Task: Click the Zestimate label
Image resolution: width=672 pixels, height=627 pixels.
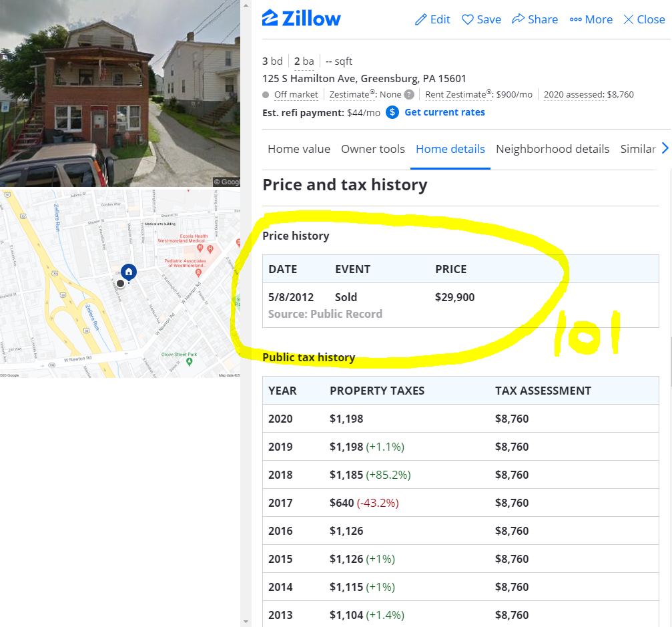Action: [352, 94]
